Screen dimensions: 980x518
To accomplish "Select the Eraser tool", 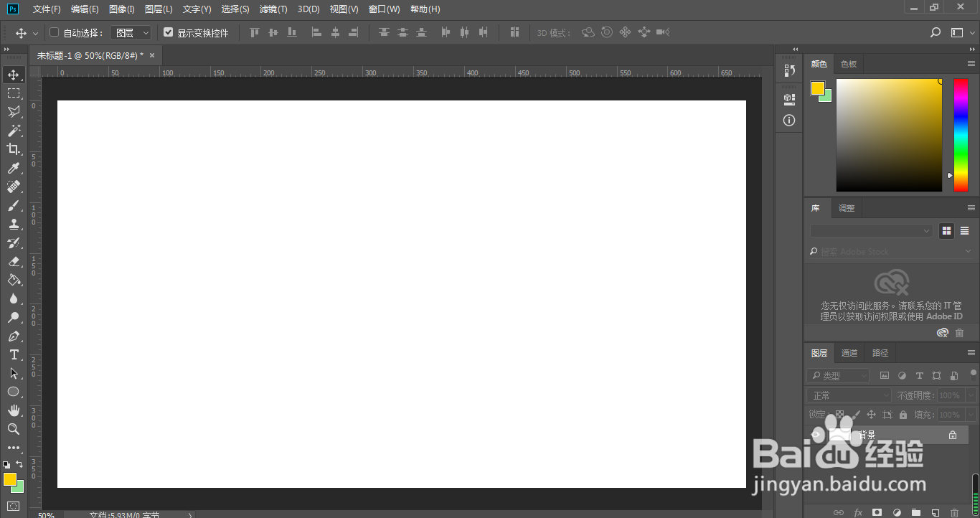I will click(x=14, y=261).
